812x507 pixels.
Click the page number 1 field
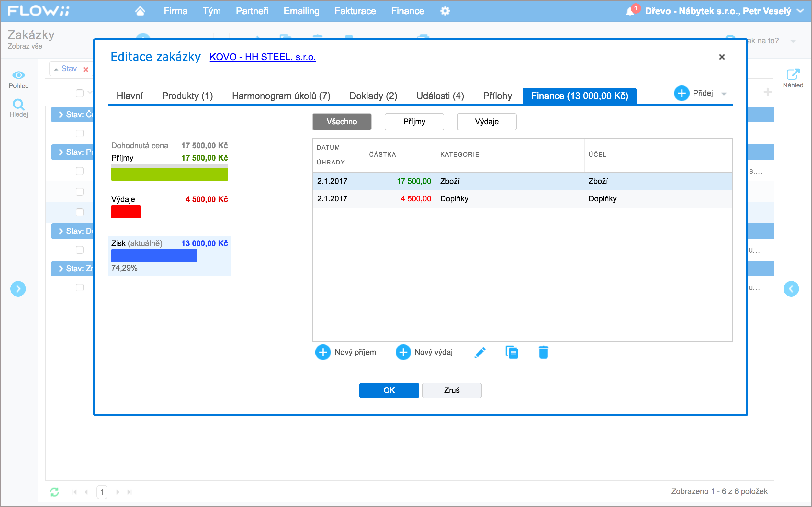pos(102,492)
